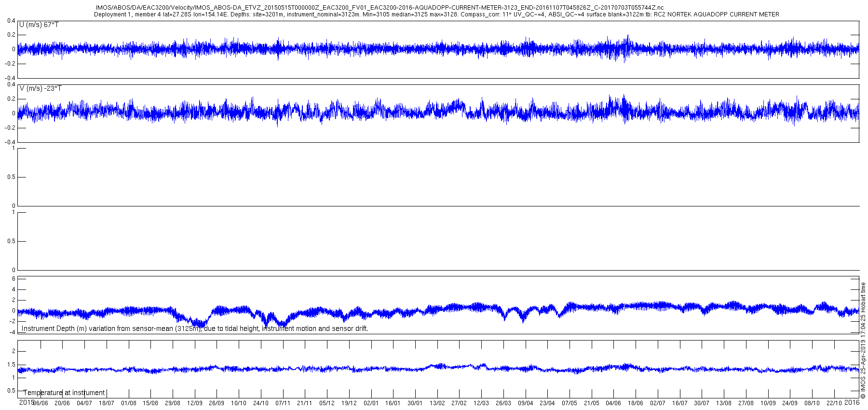The image size is (868, 410).
Task: Click the 0.4 y-axis label on the U velocity panel
Action: (12, 21)
